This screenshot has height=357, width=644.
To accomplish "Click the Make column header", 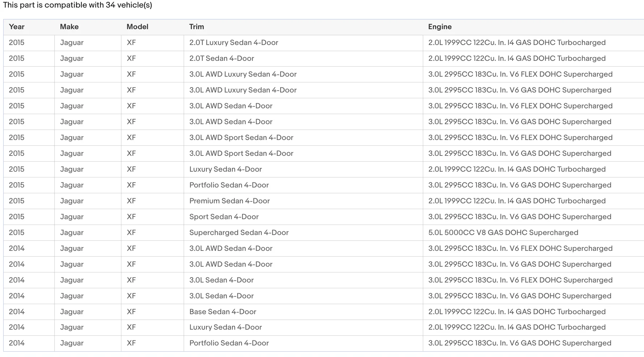I will (69, 27).
